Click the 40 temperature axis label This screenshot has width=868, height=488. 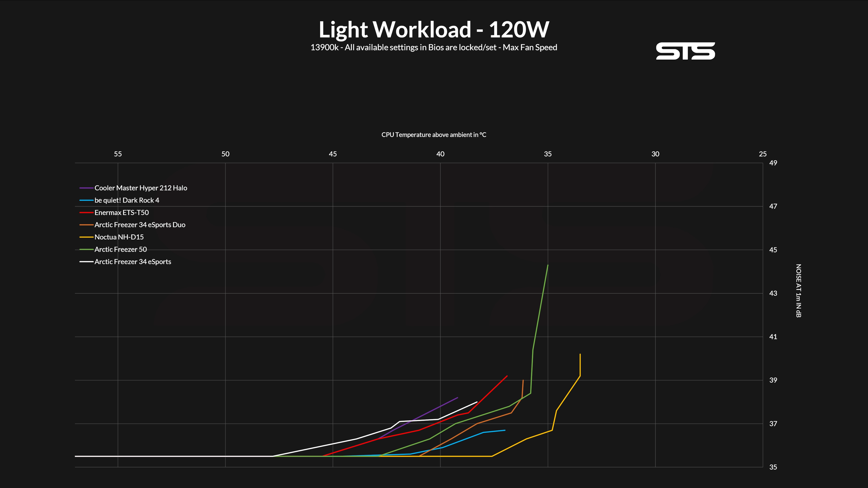[x=440, y=154]
